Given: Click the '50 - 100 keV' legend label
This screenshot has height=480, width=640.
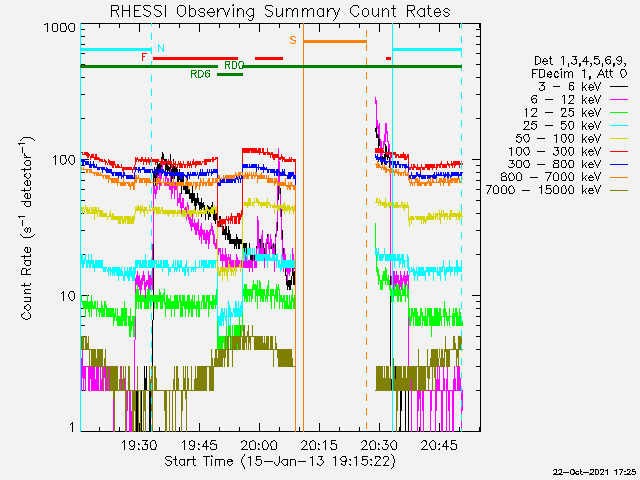Looking at the screenshot, I should point(558,138).
